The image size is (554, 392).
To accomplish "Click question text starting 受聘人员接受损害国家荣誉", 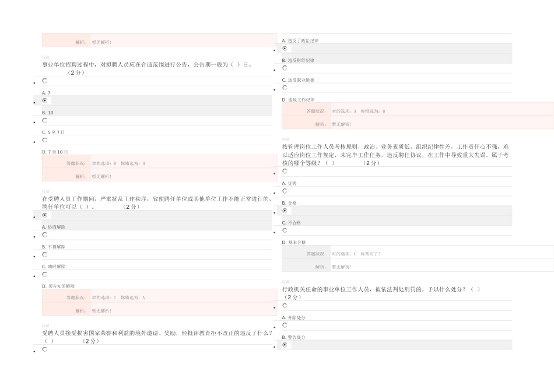I will [x=157, y=337].
